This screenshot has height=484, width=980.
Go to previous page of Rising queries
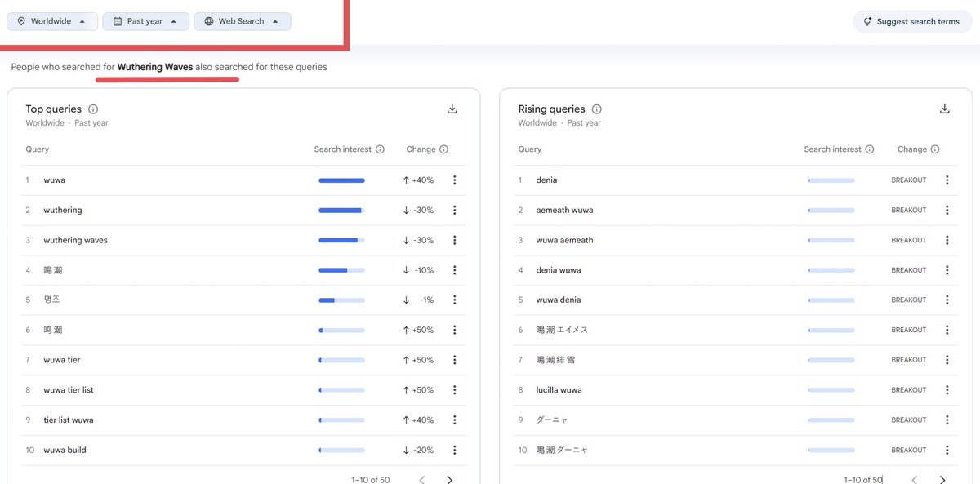[x=915, y=480]
